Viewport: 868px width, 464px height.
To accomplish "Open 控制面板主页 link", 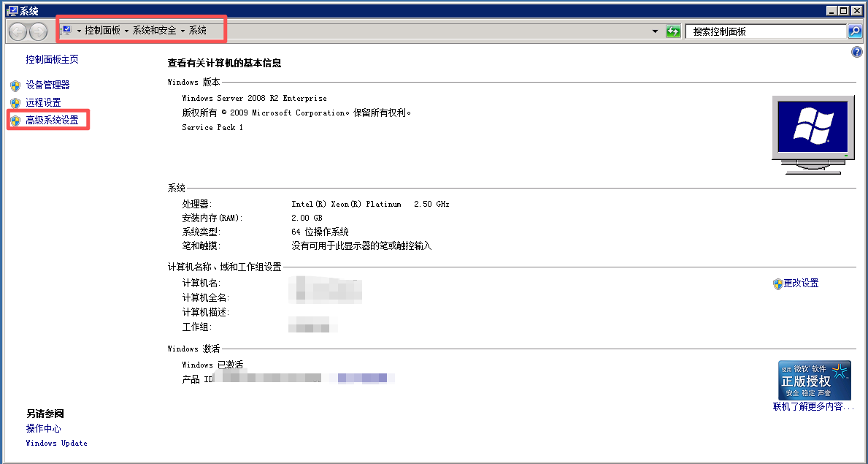I will click(x=52, y=59).
